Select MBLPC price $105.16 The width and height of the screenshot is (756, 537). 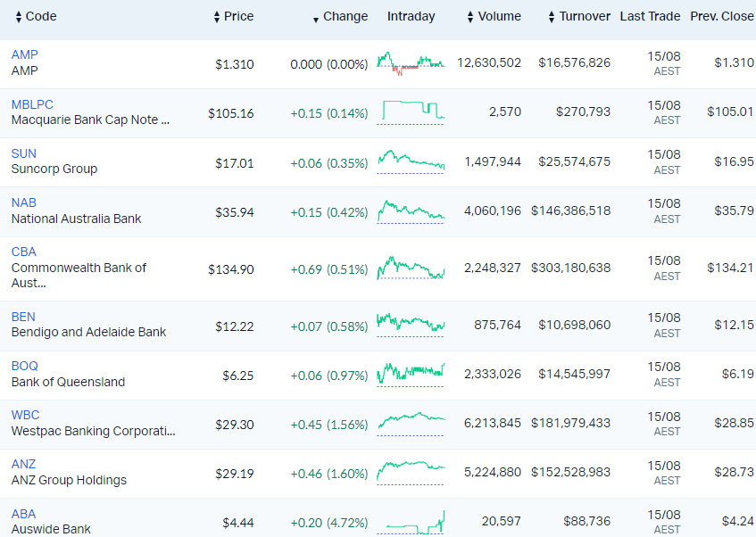[231, 113]
